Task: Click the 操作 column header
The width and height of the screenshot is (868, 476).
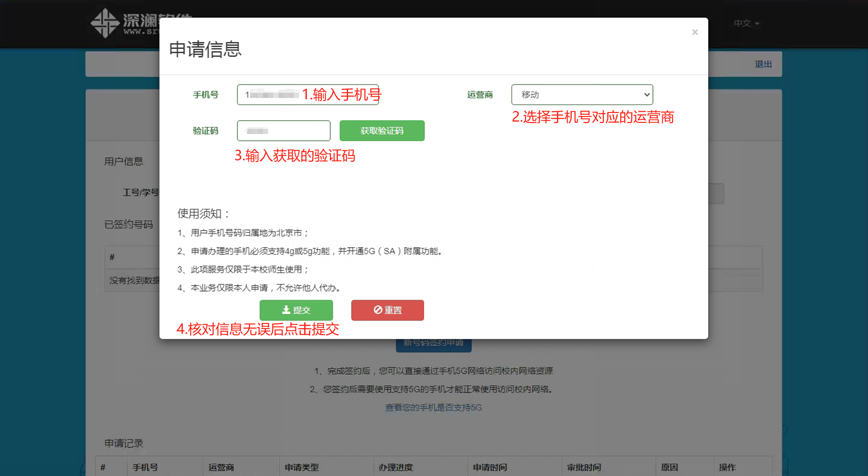Action: coord(727,467)
